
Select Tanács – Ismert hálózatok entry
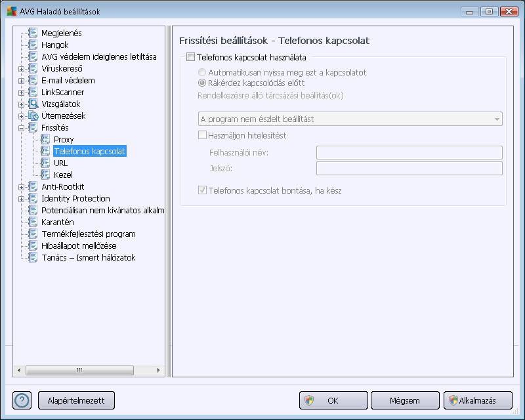tap(89, 257)
